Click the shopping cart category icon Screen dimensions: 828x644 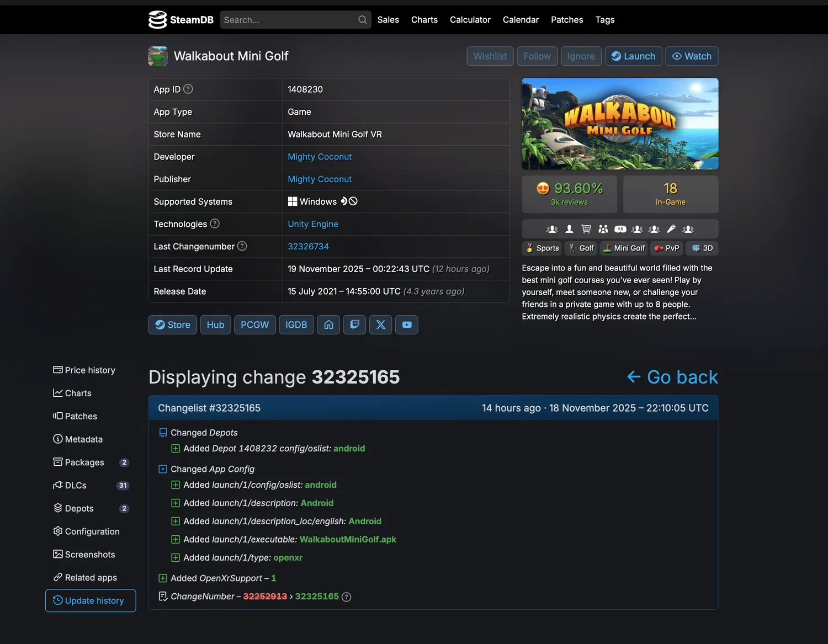pos(586,229)
